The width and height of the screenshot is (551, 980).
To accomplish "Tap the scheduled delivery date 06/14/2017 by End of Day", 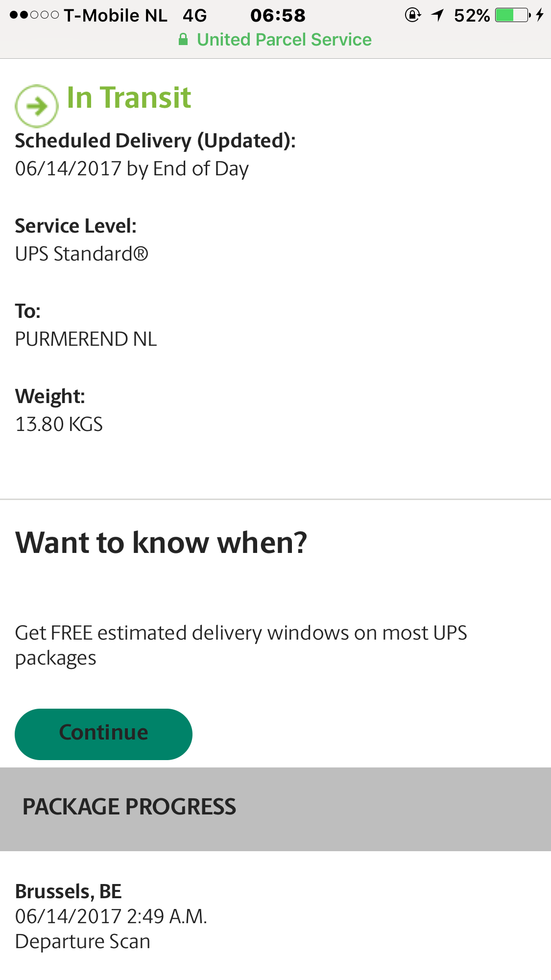I will point(132,169).
